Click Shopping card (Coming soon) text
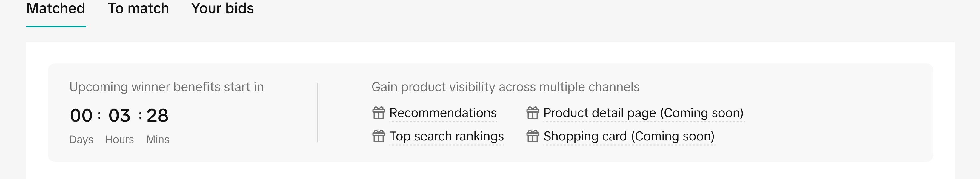Screen dimensions: 980x179 tap(629, 136)
